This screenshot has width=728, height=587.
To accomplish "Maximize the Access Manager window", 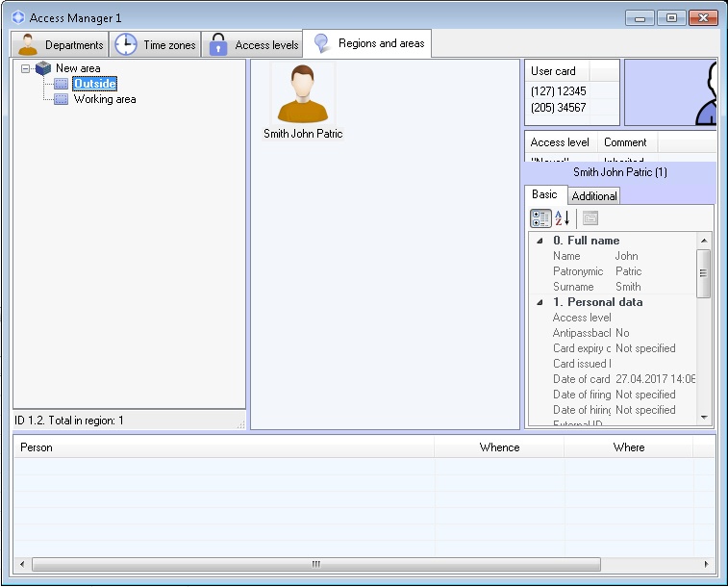I will 671,18.
